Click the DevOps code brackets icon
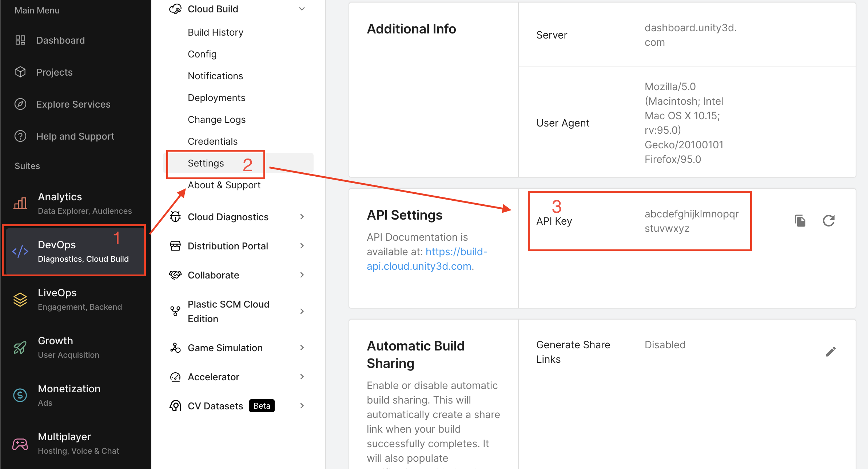Screen dimensions: 868x469 20,251
